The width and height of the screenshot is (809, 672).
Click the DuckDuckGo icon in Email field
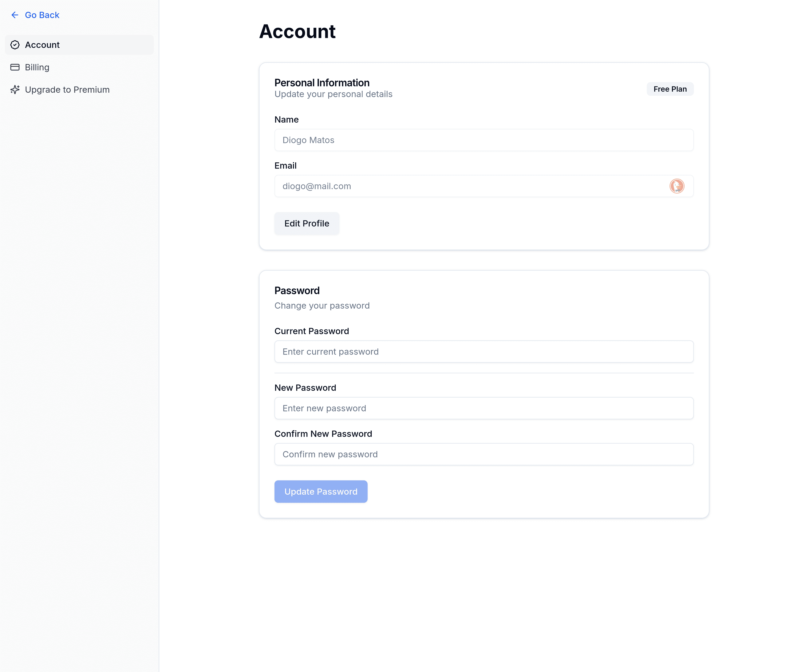coord(676,186)
